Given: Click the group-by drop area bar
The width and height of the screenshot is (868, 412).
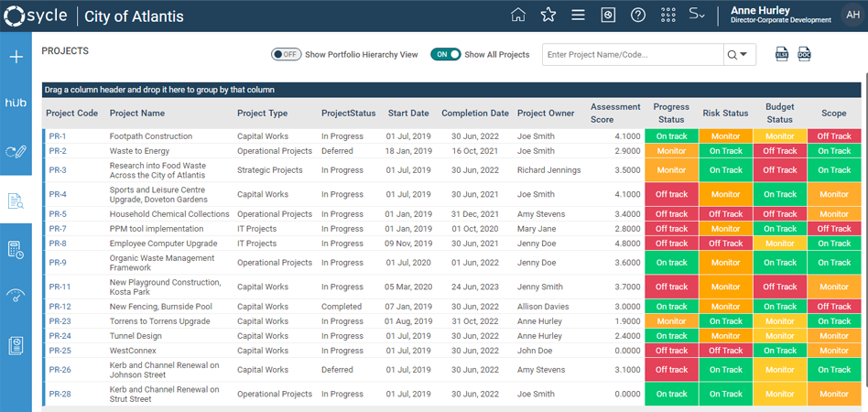Looking at the screenshot, I should point(451,90).
